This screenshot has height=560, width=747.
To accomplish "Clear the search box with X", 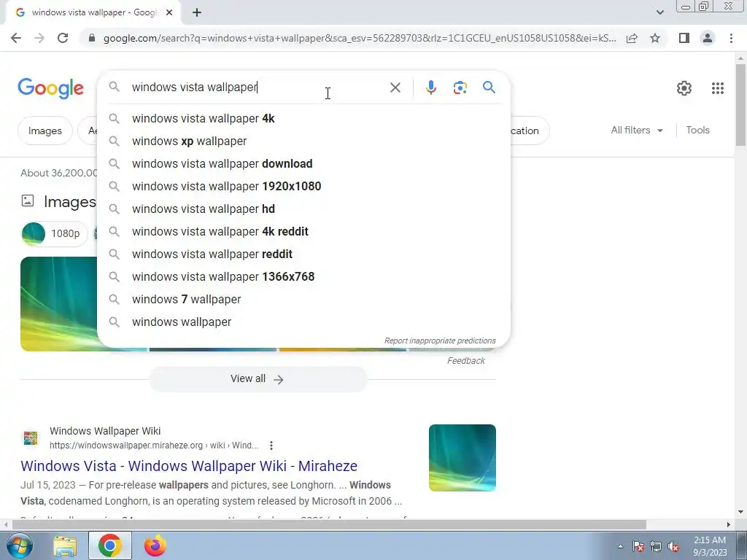I will click(395, 87).
